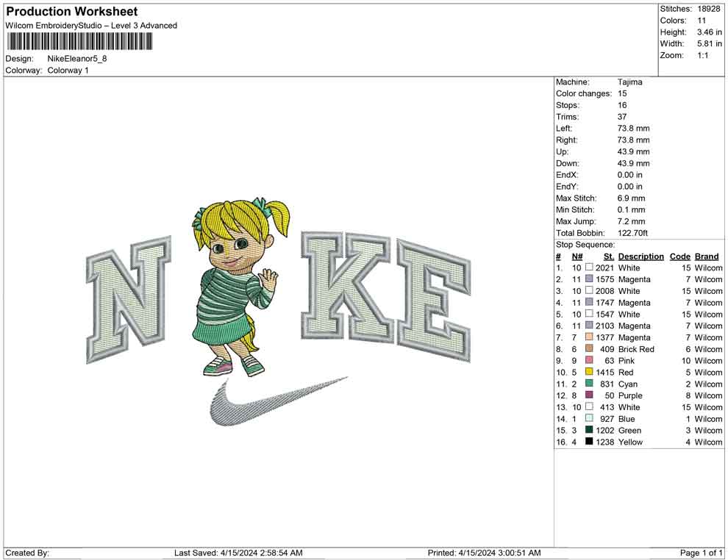Click the Created By label in footer
The width and height of the screenshot is (728, 560).
click(27, 553)
